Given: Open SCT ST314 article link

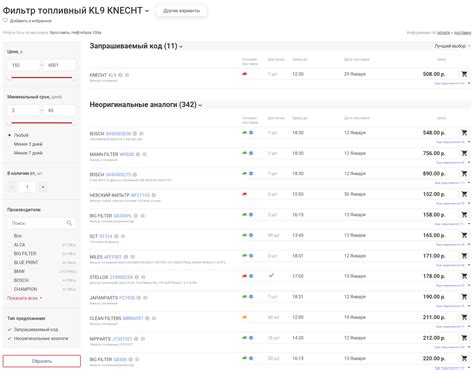Looking at the screenshot, I should [106, 236].
